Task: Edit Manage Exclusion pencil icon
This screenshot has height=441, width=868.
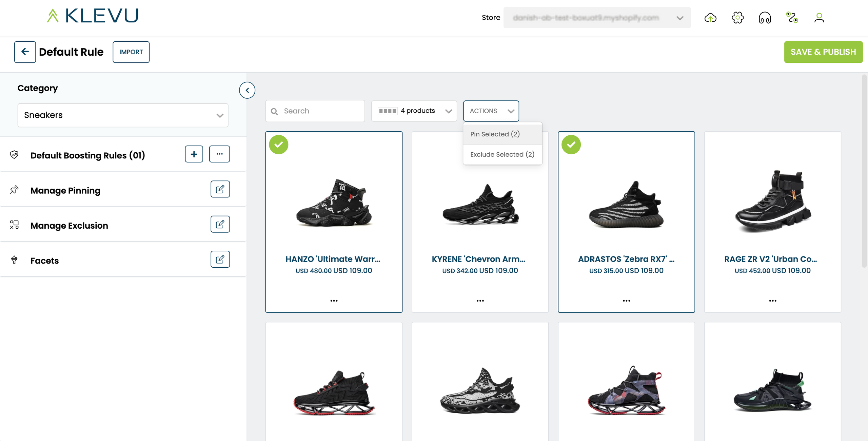Action: pyautogui.click(x=220, y=224)
